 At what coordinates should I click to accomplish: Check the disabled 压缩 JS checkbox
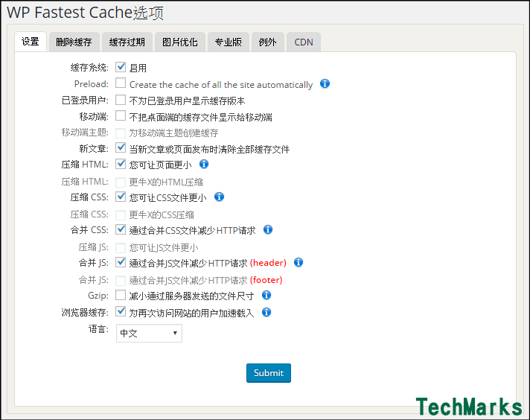coord(121,247)
